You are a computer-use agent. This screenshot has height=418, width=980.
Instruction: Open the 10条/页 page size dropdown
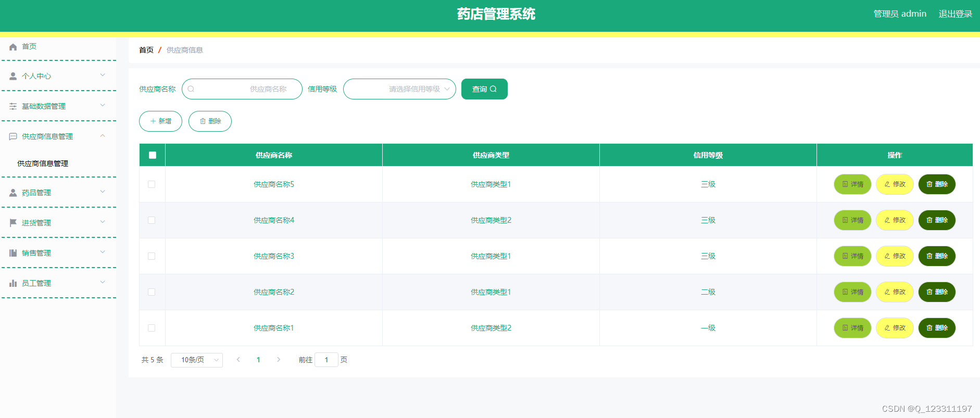197,360
